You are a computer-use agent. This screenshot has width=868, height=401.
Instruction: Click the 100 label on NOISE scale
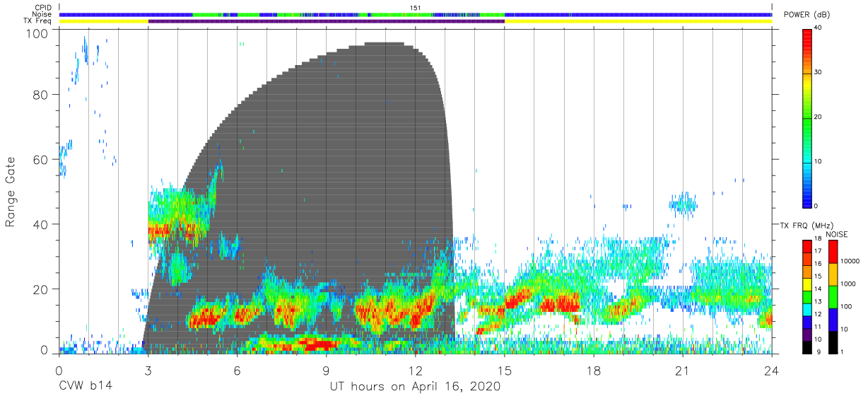[847, 306]
